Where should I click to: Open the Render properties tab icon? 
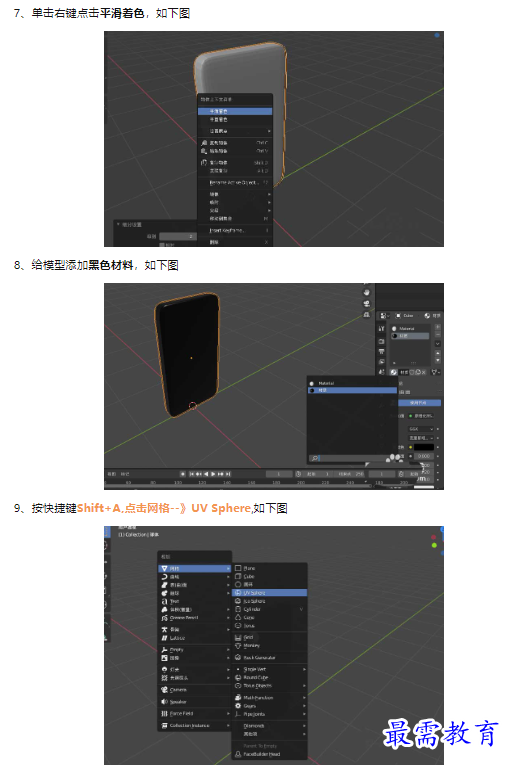(x=382, y=341)
